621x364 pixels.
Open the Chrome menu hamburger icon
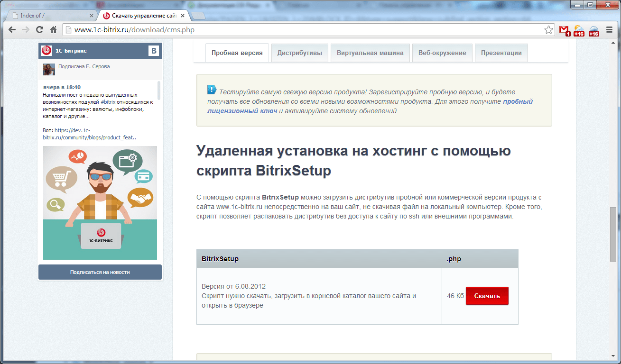tap(610, 30)
